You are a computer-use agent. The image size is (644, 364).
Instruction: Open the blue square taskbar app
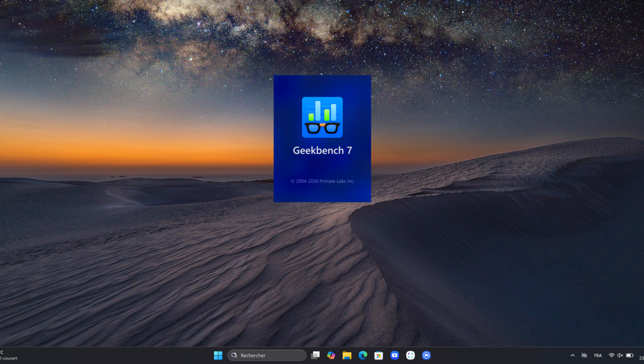click(394, 355)
